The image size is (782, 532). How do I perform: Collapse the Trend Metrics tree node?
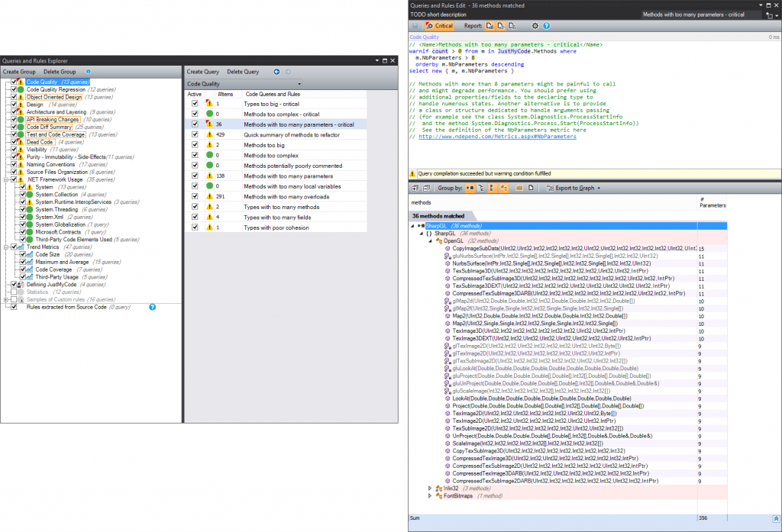(6, 247)
